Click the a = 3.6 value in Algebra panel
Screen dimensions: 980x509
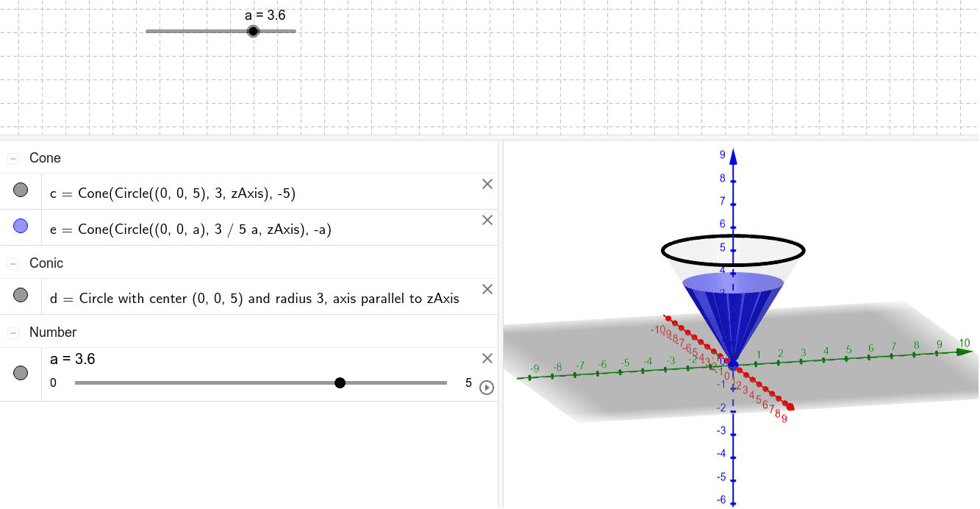[72, 359]
